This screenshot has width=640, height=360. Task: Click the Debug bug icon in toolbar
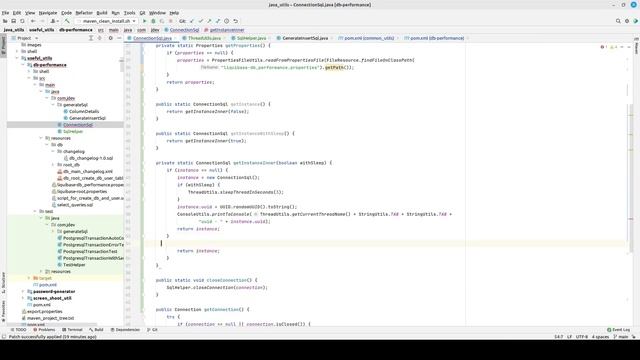pyautogui.click(x=153, y=21)
